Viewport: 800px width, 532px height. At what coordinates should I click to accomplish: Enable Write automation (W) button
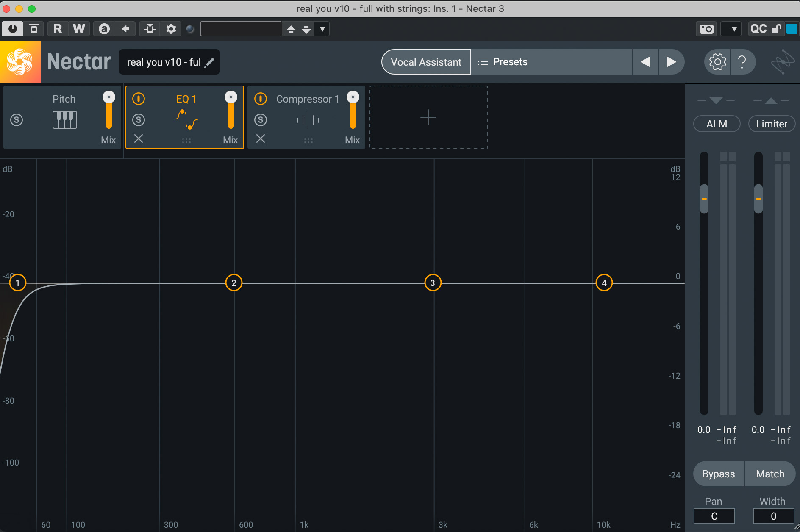point(79,29)
